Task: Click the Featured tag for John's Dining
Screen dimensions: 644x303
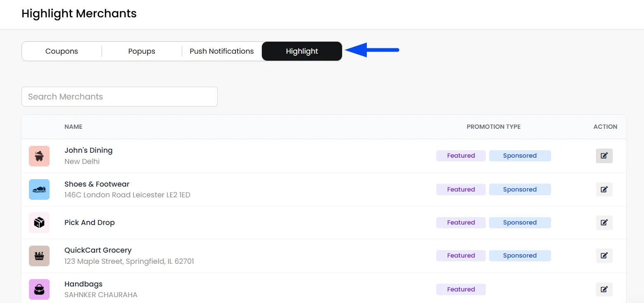Action: (x=461, y=156)
